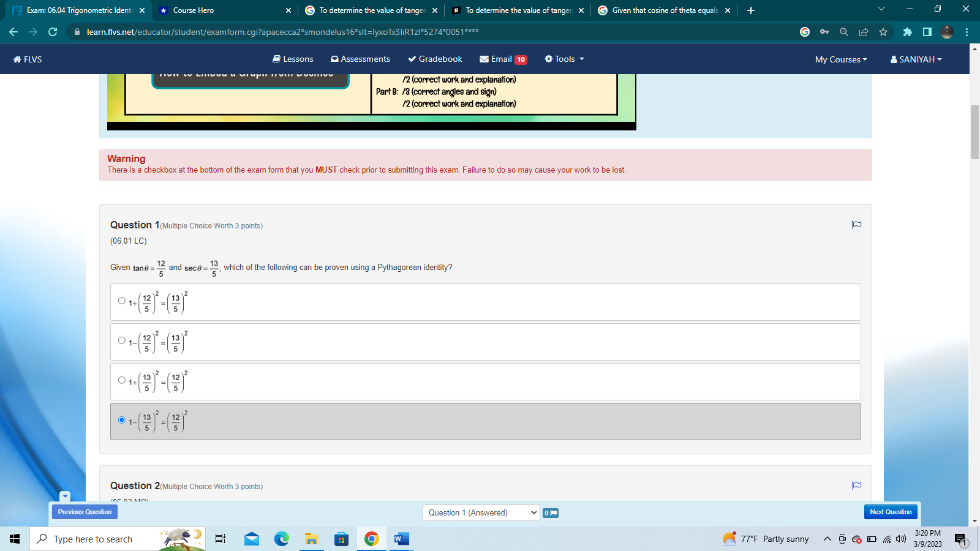
Task: Open SANIYAH user menu
Action: coord(916,59)
